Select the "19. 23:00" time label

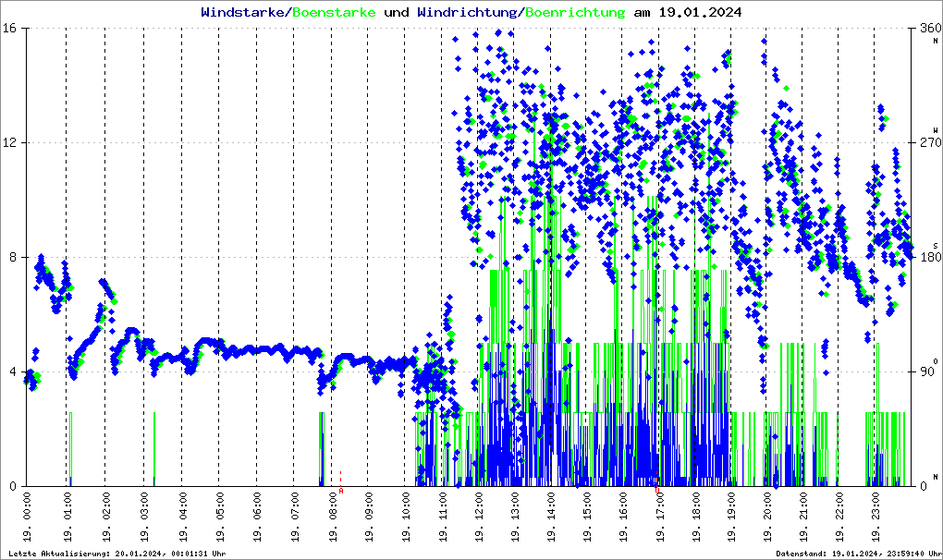click(x=875, y=517)
